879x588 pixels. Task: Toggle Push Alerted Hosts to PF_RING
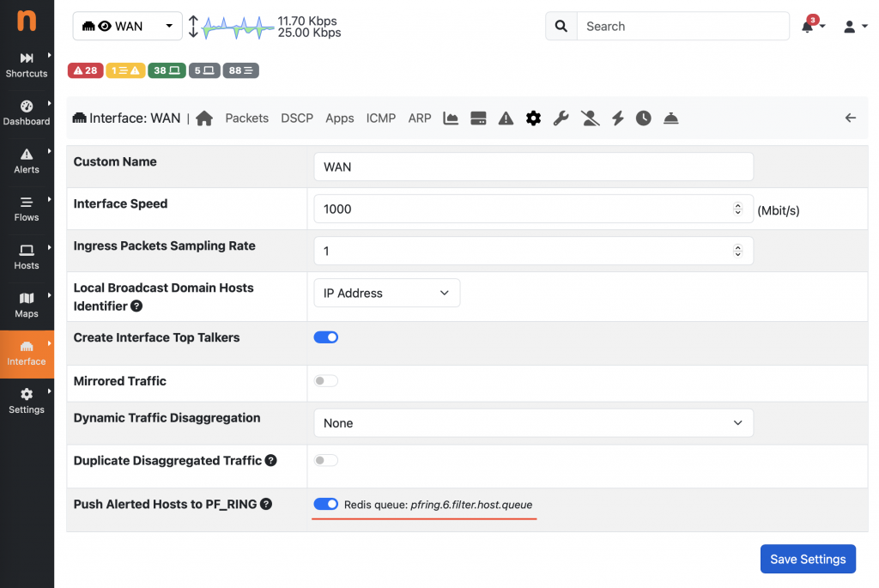[325, 504]
